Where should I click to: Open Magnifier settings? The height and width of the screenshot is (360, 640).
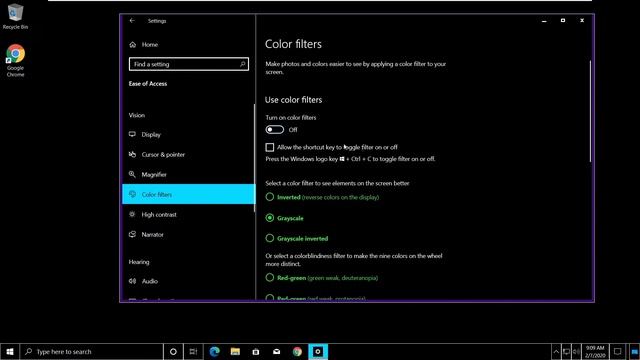coord(189,174)
